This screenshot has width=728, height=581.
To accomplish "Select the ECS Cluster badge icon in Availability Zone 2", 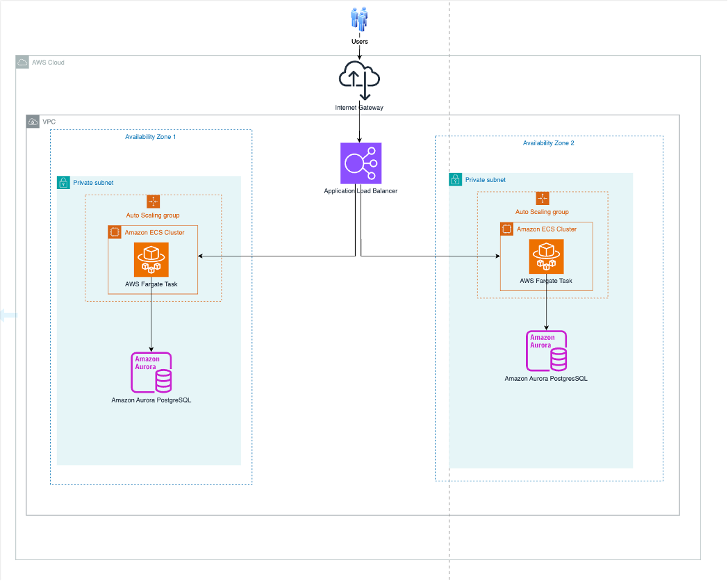I will (506, 229).
